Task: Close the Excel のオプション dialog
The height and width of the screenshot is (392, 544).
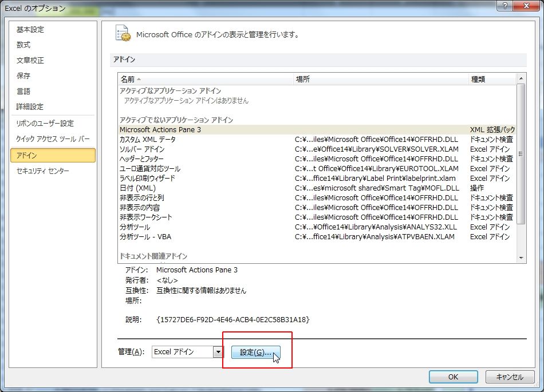Action: 526,6
